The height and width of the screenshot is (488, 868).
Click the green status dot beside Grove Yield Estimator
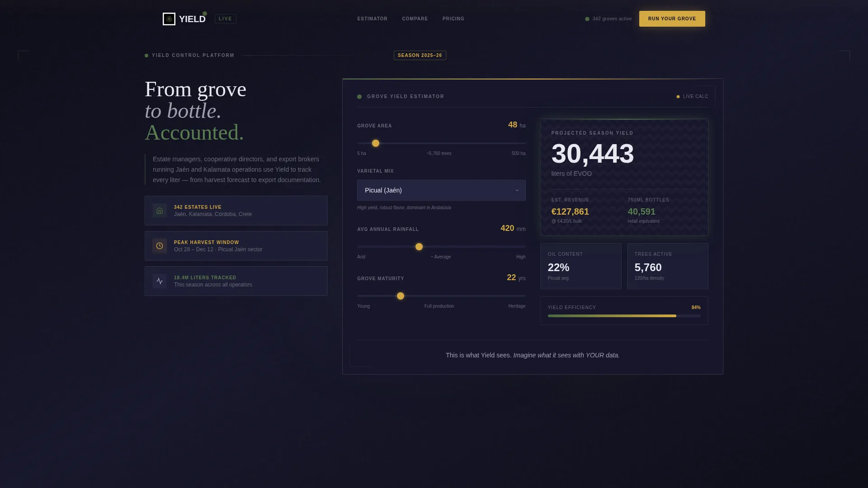click(359, 97)
